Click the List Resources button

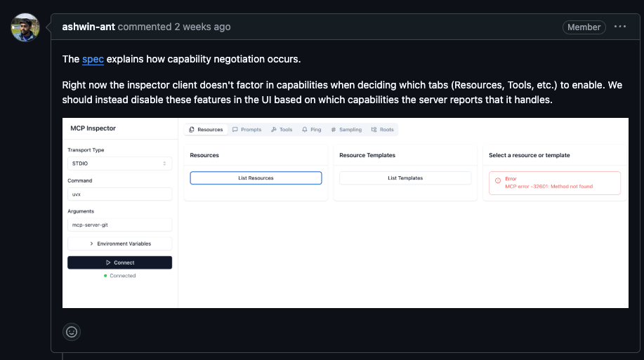[256, 178]
